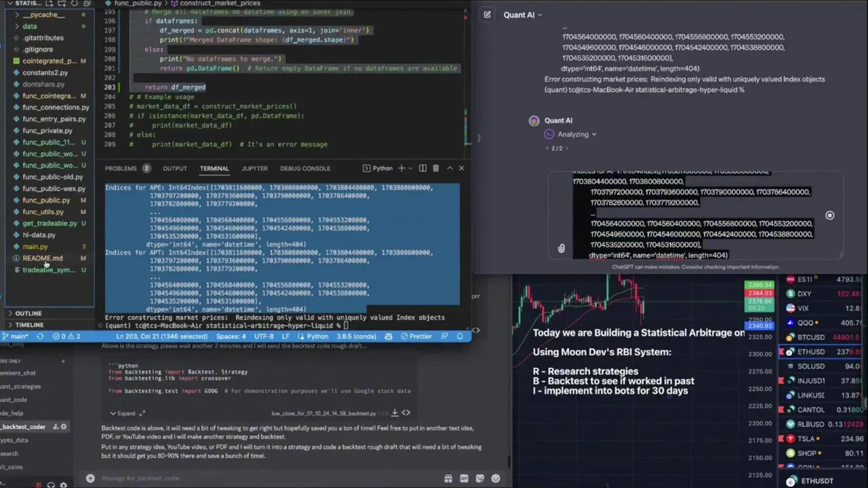Change indentation via Spaces: 4
Screen dimensions: 868x488
tap(231, 336)
